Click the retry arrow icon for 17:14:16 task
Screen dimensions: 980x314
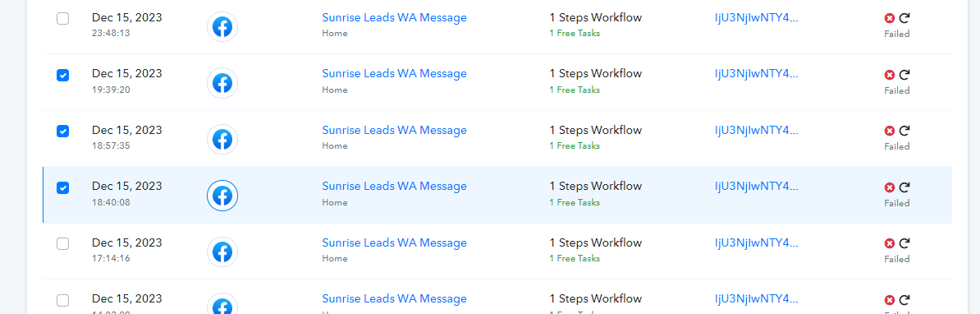pos(904,243)
